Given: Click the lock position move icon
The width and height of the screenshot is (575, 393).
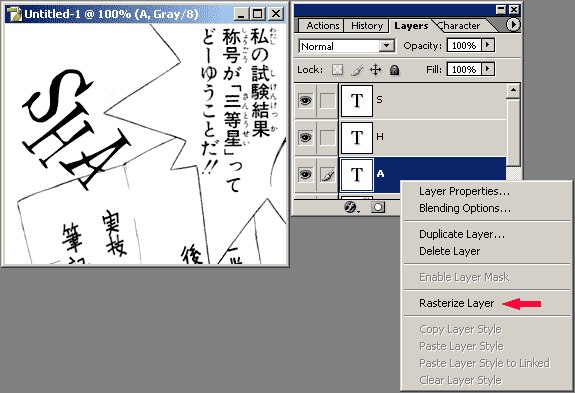Looking at the screenshot, I should tap(376, 70).
